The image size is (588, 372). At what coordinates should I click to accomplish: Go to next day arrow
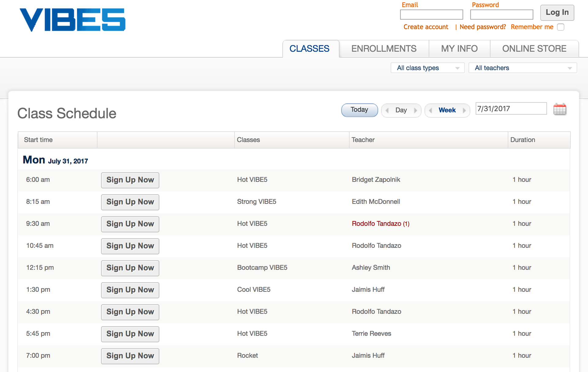point(415,110)
